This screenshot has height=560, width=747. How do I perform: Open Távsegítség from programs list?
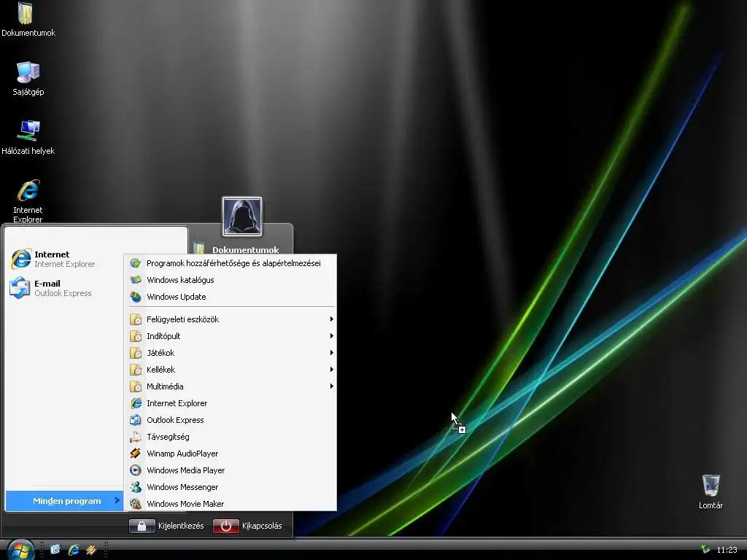(x=231, y=437)
